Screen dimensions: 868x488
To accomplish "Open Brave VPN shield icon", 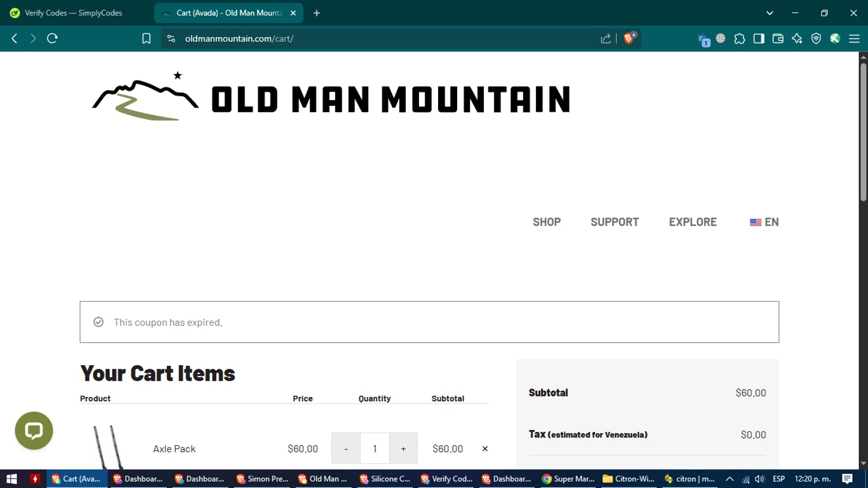I will [816, 38].
